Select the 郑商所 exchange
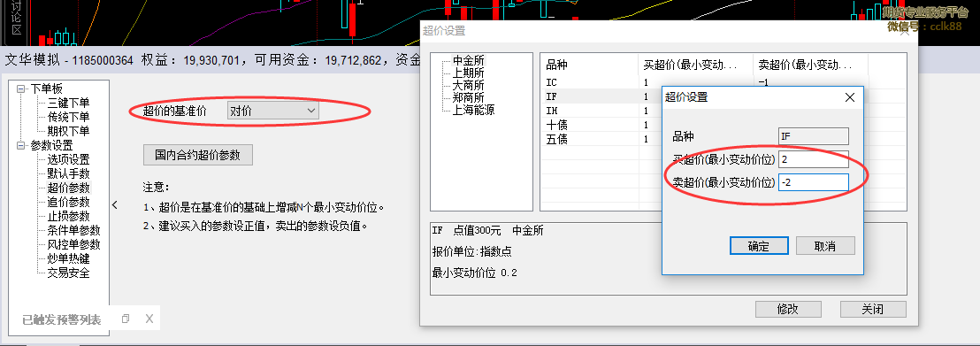This screenshot has height=346, width=980. click(468, 97)
